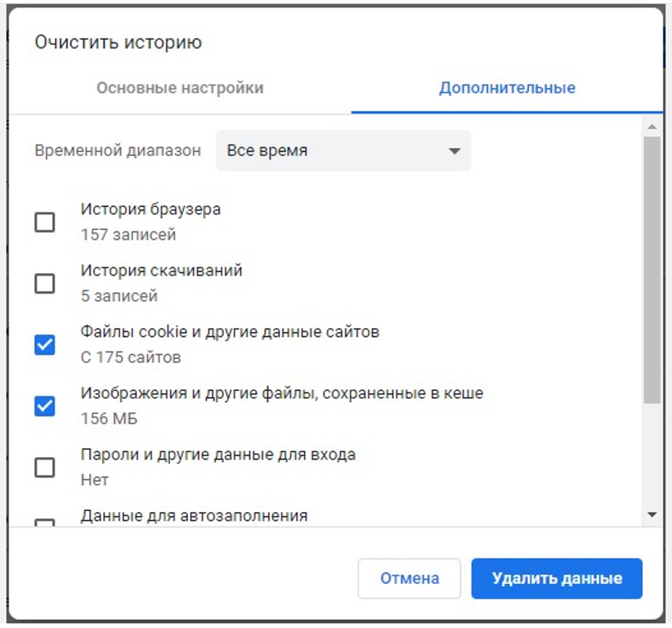Click the dropdown arrow next to Все время
Viewport: 672px width, 628px height.
point(456,150)
